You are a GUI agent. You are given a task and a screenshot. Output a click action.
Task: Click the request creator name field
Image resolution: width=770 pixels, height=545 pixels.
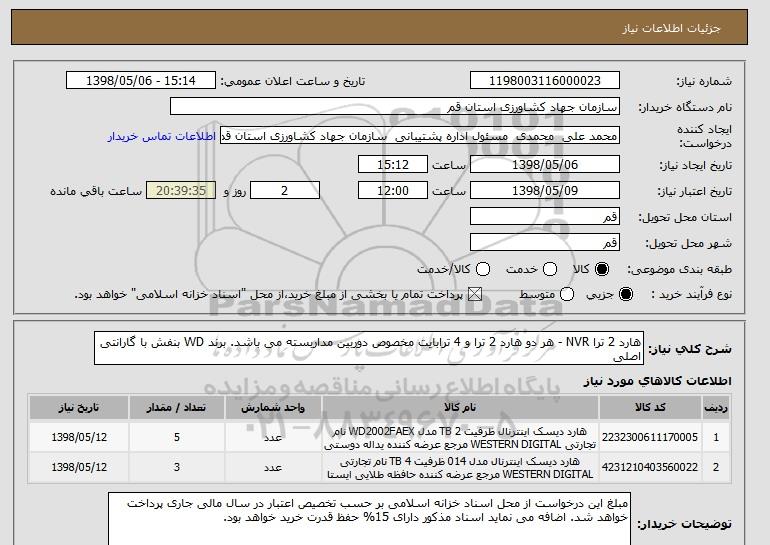pyautogui.click(x=420, y=136)
